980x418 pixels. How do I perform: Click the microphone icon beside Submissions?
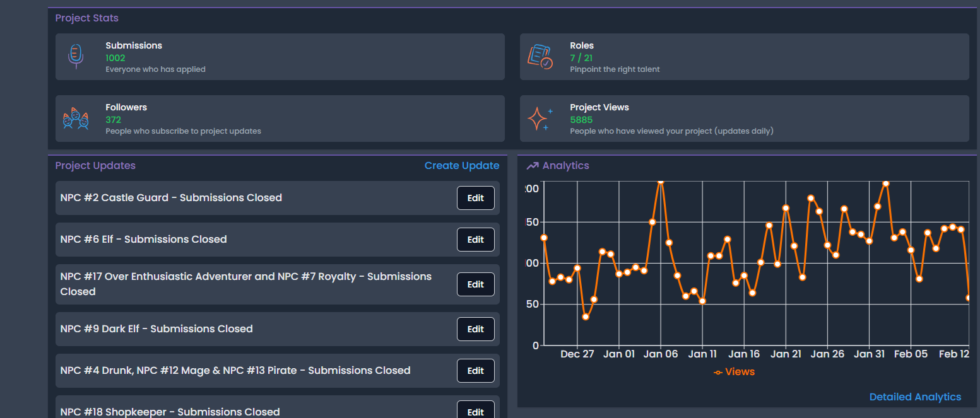pyautogui.click(x=76, y=56)
